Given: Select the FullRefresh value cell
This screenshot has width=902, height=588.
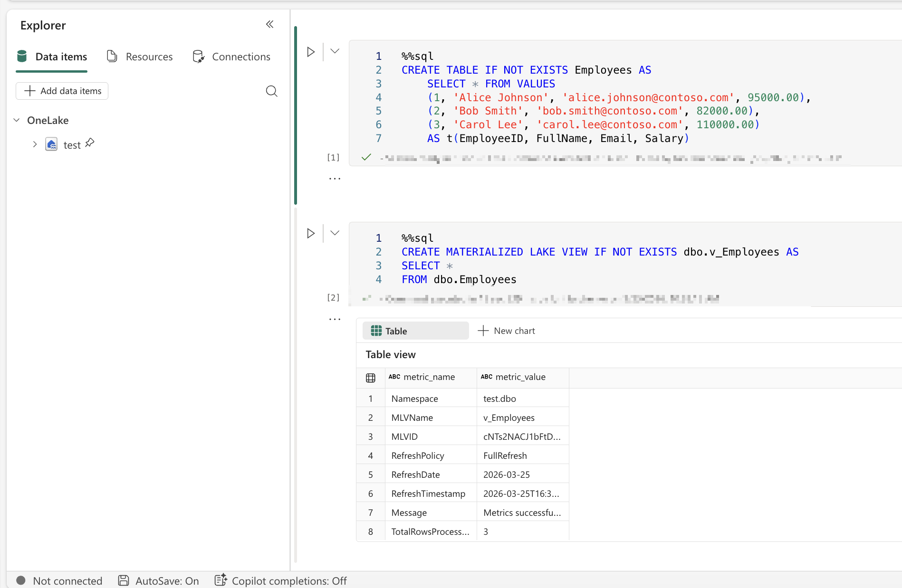Looking at the screenshot, I should coord(523,455).
